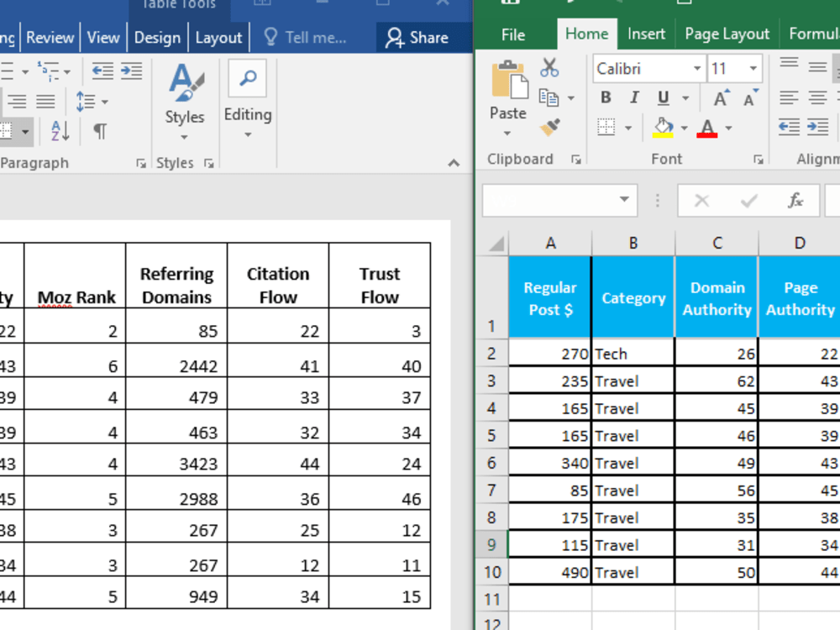The height and width of the screenshot is (630, 840).
Task: Select column C header in Excel
Action: (717, 244)
